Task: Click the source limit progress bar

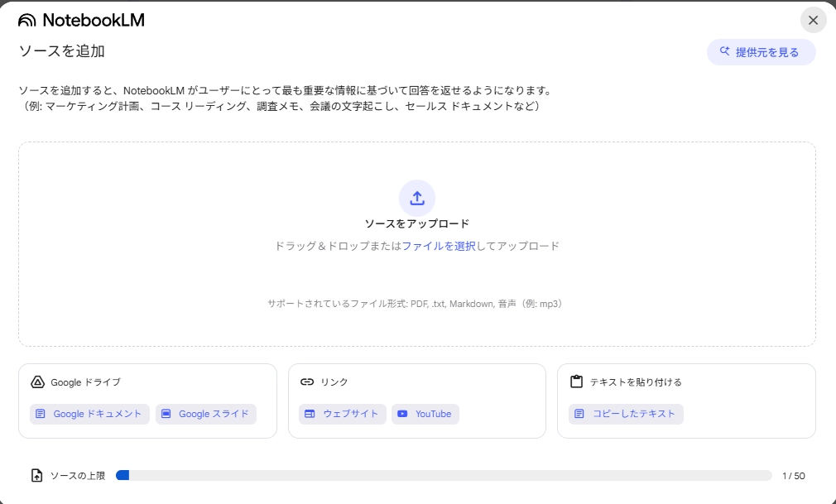Action: point(444,476)
